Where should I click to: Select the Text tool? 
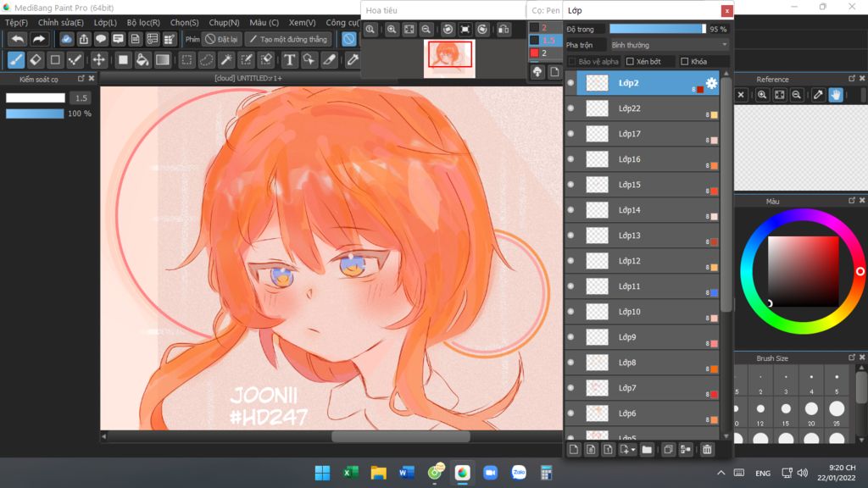289,60
